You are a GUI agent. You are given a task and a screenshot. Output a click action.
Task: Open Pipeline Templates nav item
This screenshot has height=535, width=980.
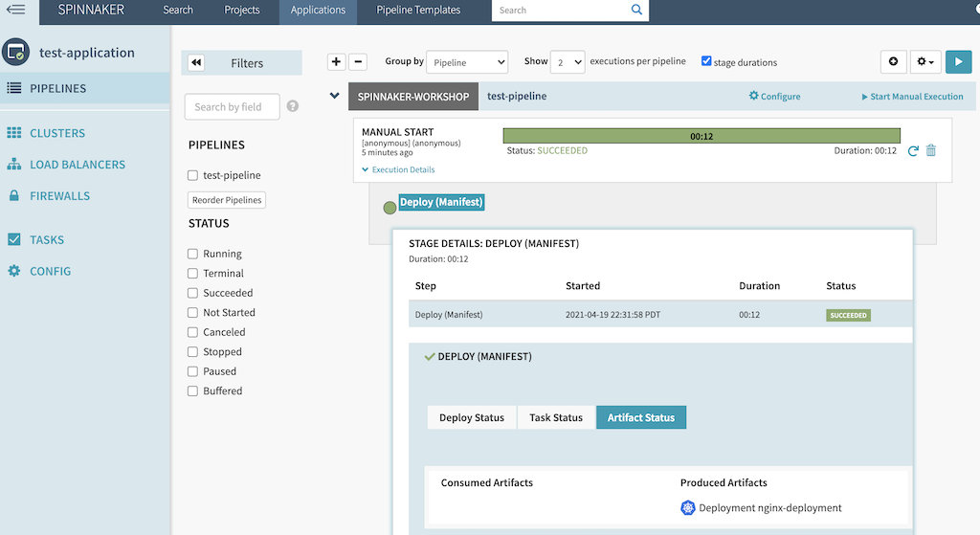pyautogui.click(x=418, y=10)
